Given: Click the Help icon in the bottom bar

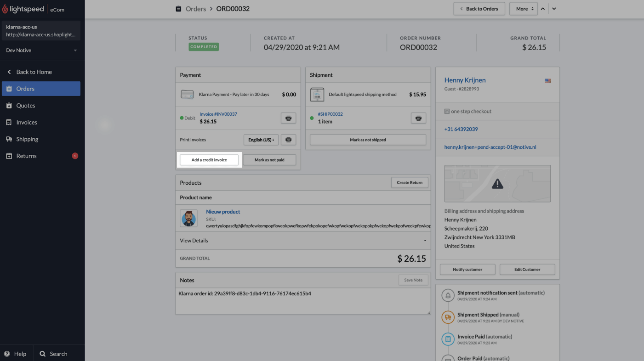Looking at the screenshot, I should coord(6,354).
